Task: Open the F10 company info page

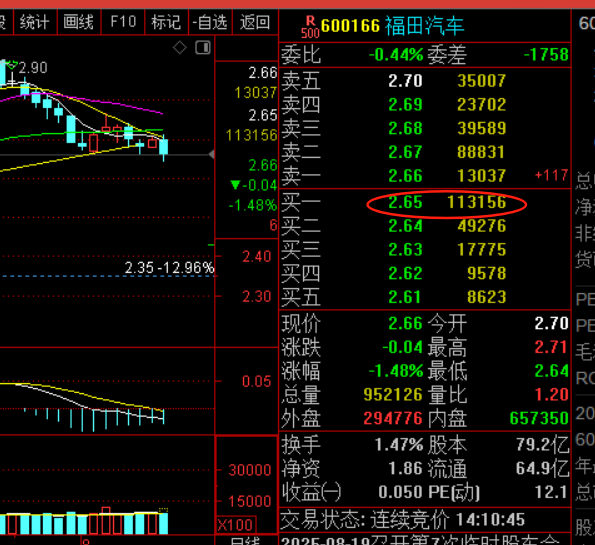Action: tap(123, 22)
